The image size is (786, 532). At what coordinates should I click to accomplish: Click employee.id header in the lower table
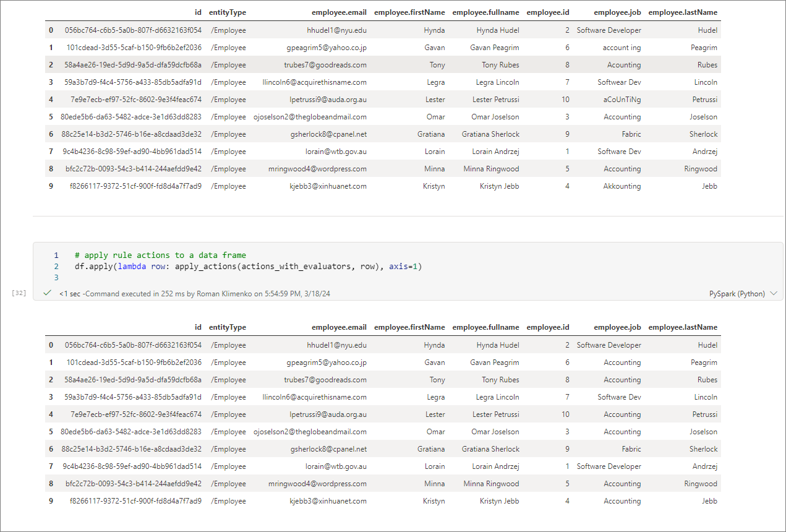click(x=548, y=327)
